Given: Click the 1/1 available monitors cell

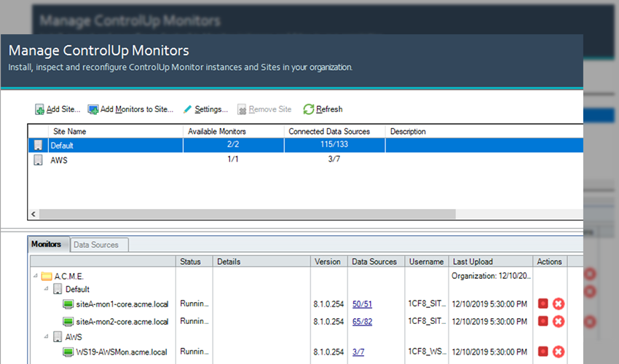Looking at the screenshot, I should pyautogui.click(x=233, y=159).
